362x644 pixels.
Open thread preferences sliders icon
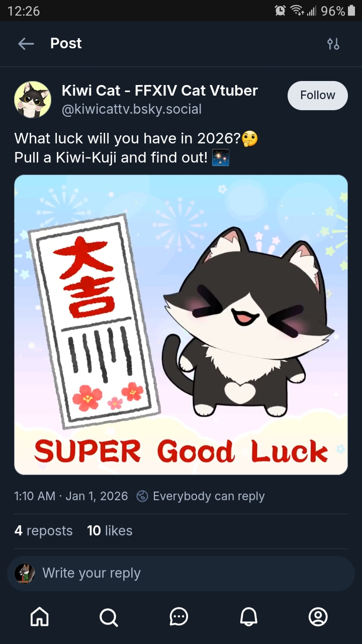tap(333, 44)
